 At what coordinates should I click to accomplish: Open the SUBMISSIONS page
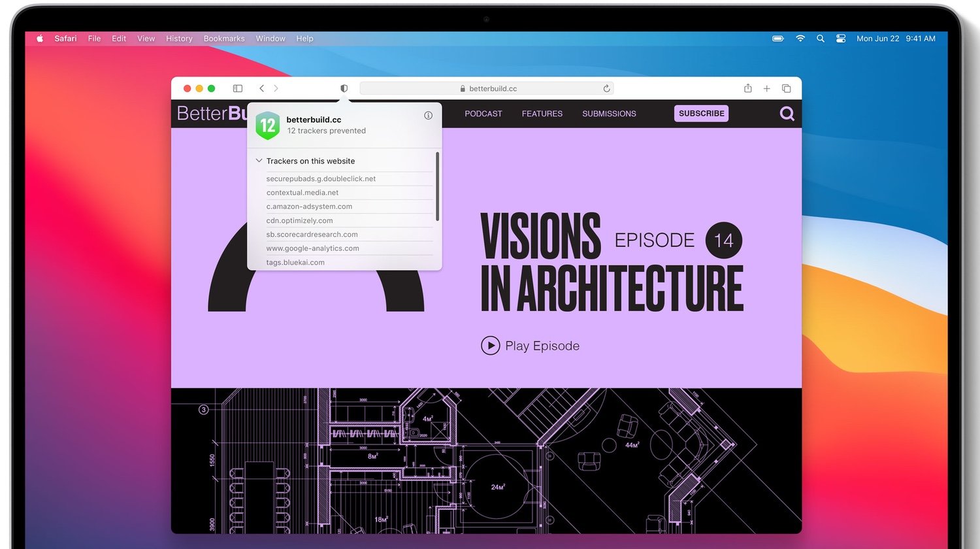coord(609,114)
